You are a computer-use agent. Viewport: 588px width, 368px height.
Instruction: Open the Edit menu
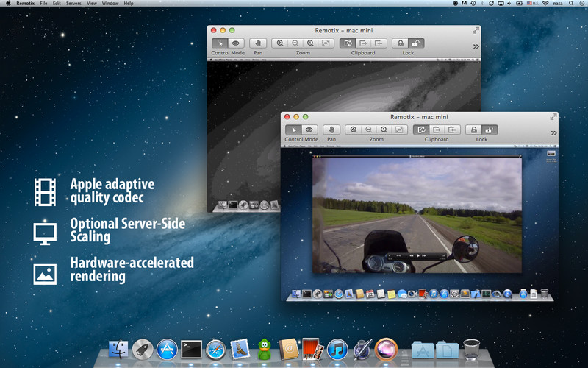[x=57, y=4]
